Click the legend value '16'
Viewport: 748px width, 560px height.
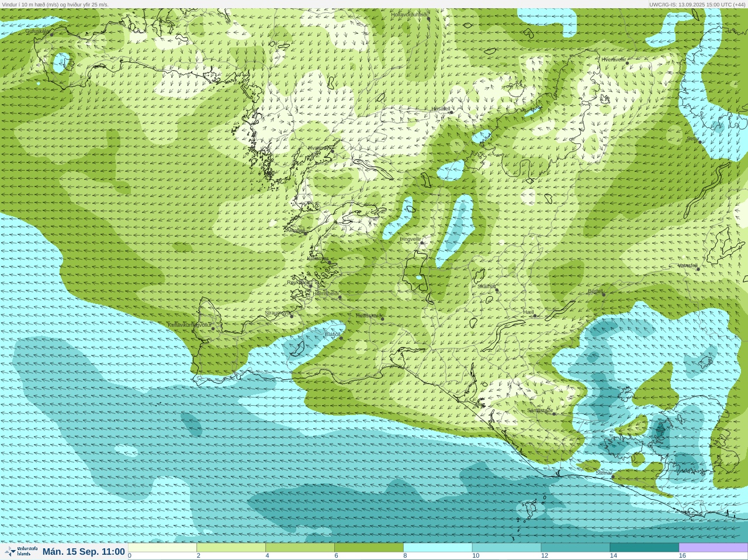click(683, 556)
